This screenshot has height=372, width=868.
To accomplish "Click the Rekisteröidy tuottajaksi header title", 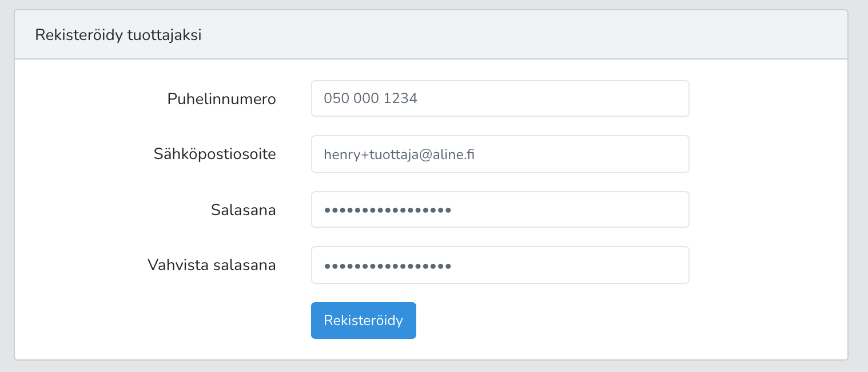I will 118,35.
